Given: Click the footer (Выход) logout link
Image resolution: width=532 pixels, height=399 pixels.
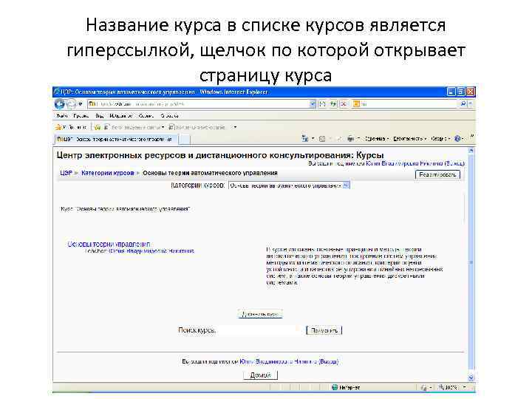Looking at the screenshot, I should (328, 361).
